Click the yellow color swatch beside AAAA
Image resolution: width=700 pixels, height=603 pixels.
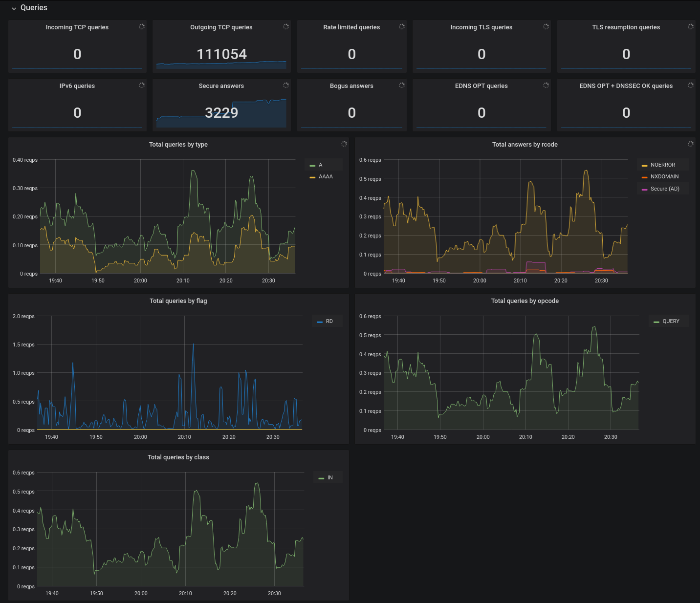(x=312, y=177)
